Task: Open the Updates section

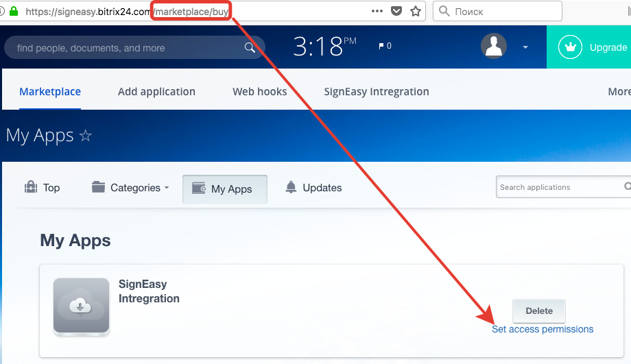Action: (x=322, y=188)
